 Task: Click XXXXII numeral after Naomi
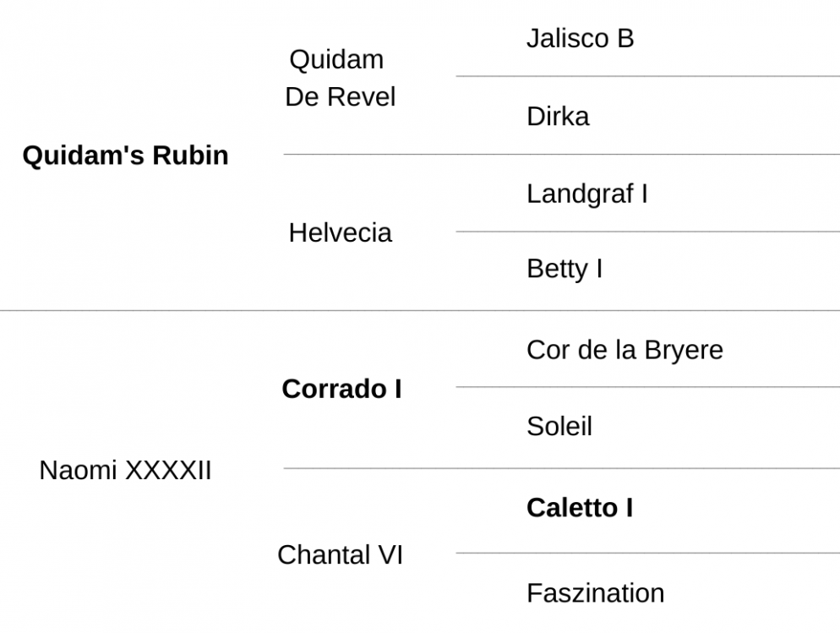click(168, 471)
